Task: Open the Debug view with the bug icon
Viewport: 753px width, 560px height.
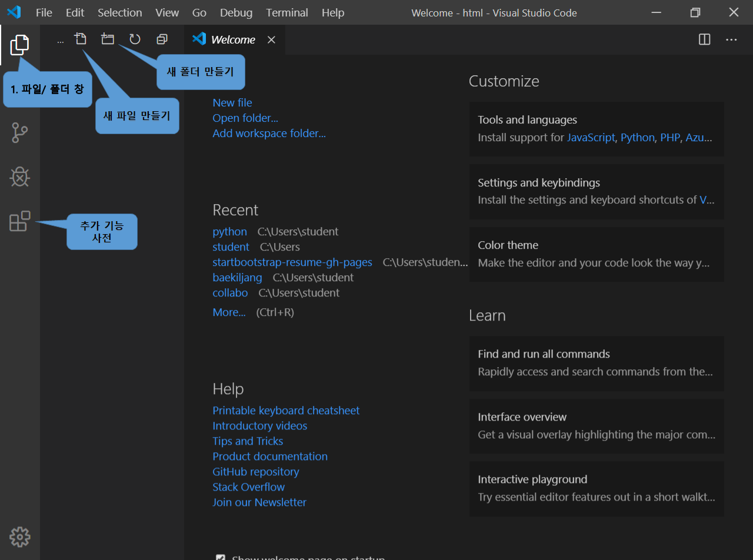Action: click(x=19, y=177)
